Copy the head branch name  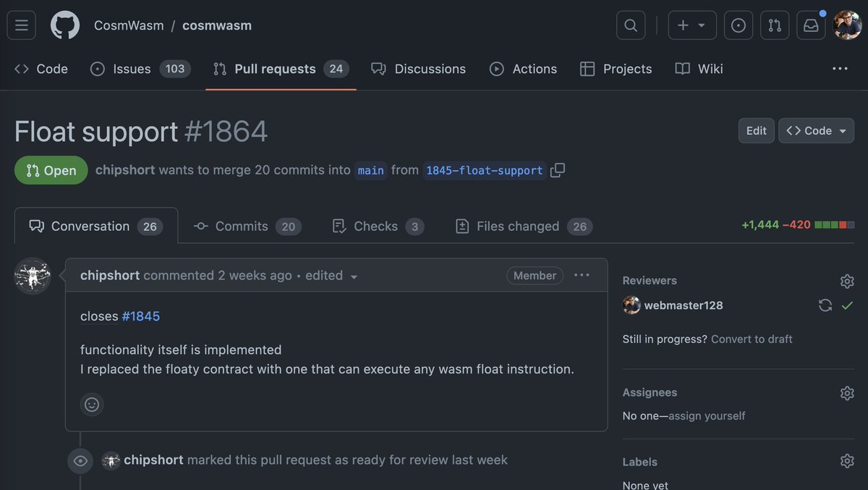pyautogui.click(x=558, y=170)
